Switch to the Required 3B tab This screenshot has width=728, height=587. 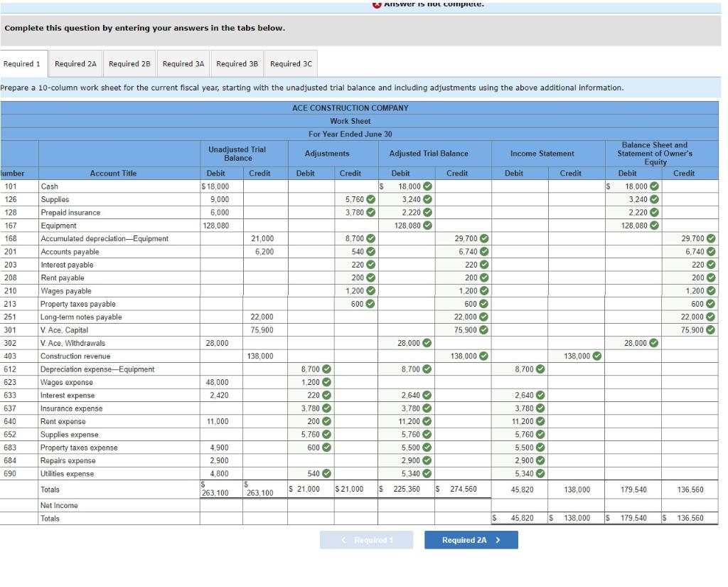pos(237,63)
